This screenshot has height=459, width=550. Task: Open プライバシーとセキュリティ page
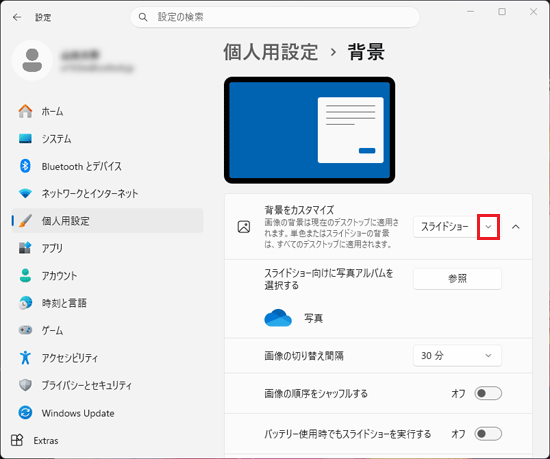[107, 385]
